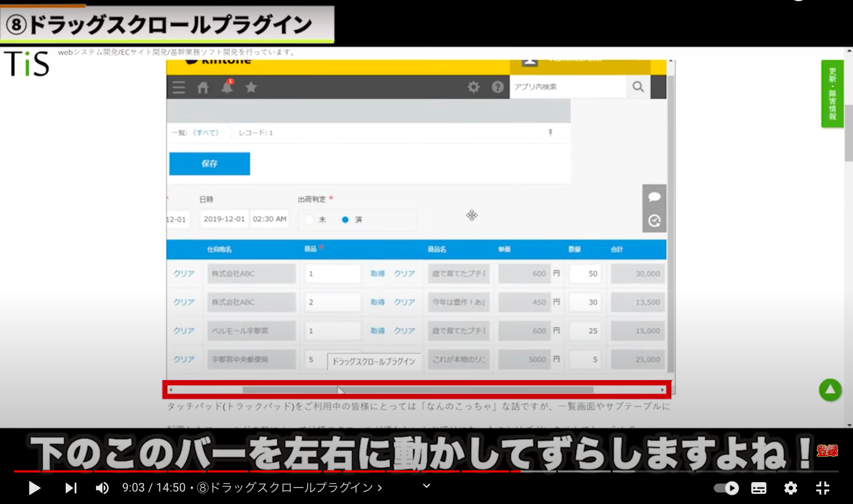Open the kintone gear settings dropdown

click(473, 87)
